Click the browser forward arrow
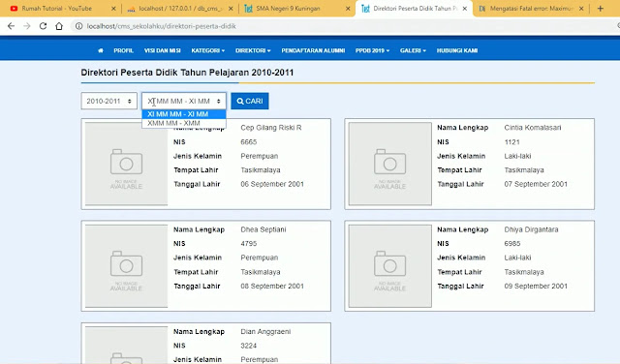 click(27, 26)
